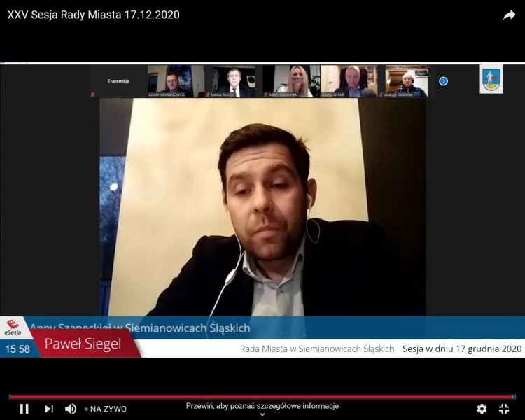Select the blonde woman's participant thumbnail
This screenshot has height=420, width=525.
pyautogui.click(x=291, y=81)
